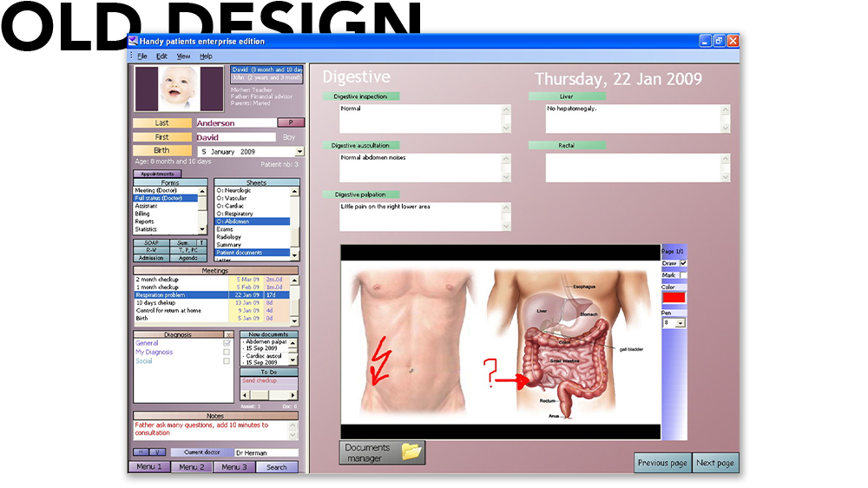The image size is (868, 488).
Task: Pick the red drawing Color swatch
Action: pyautogui.click(x=674, y=298)
